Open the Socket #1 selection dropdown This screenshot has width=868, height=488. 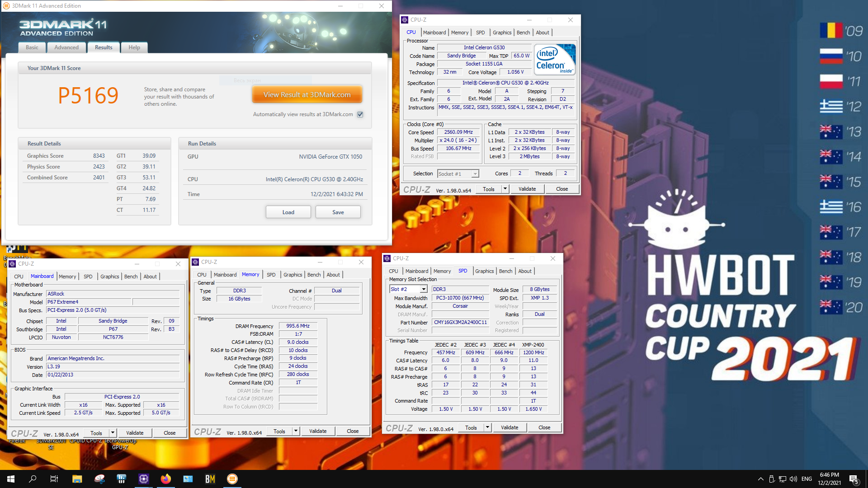(458, 174)
